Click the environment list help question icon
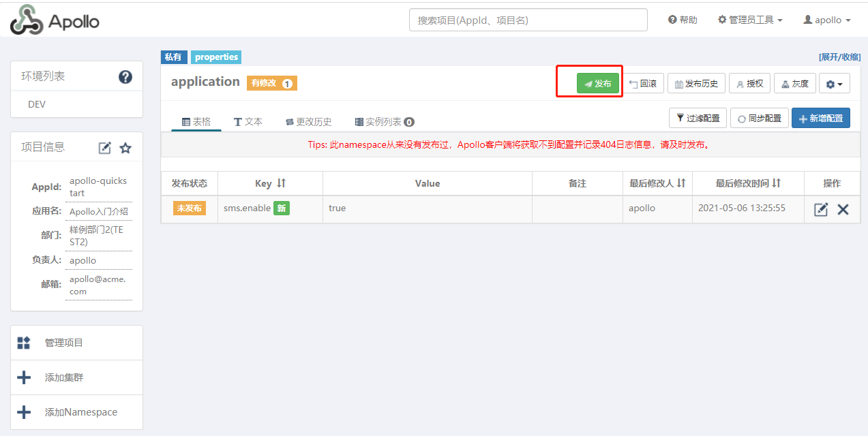Screen dimensions: 868x436 click(x=125, y=77)
